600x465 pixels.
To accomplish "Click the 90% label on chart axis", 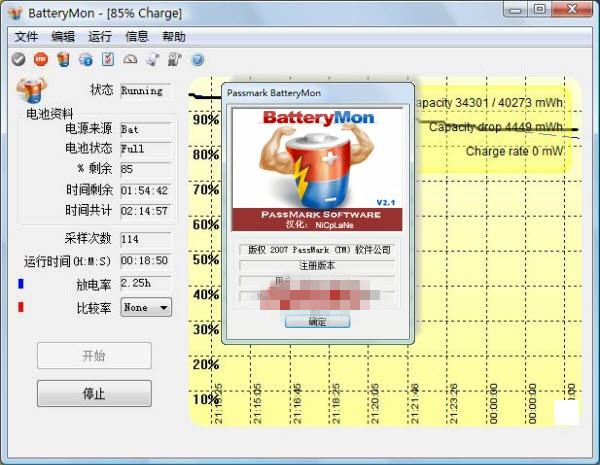I will point(205,120).
